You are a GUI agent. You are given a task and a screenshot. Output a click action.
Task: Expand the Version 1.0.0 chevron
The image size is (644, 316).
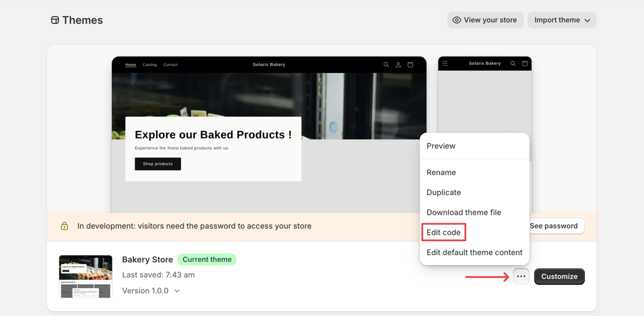tap(177, 291)
